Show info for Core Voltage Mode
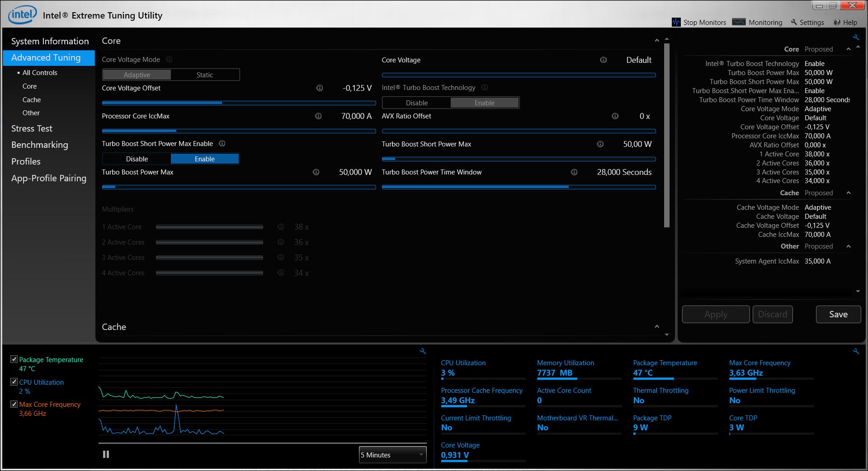This screenshot has height=471, width=868. 169,60
